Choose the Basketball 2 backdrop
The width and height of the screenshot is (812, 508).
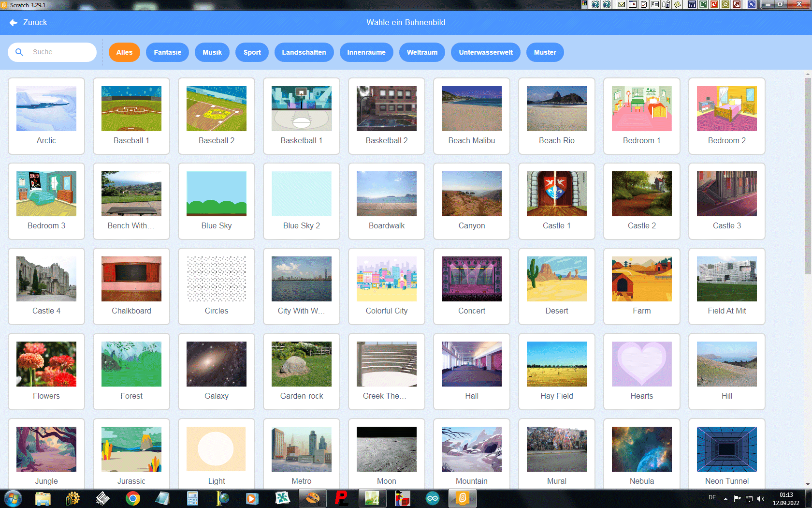[x=387, y=116]
